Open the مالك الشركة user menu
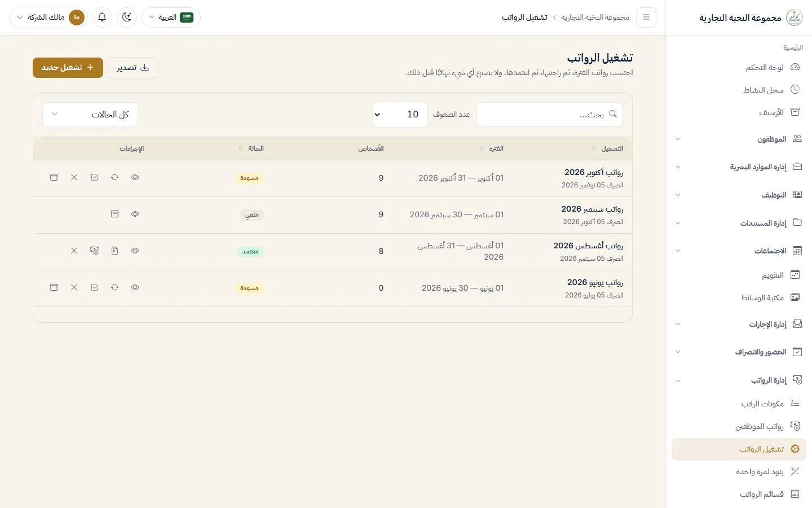Image resolution: width=812 pixels, height=508 pixels. pos(48,17)
